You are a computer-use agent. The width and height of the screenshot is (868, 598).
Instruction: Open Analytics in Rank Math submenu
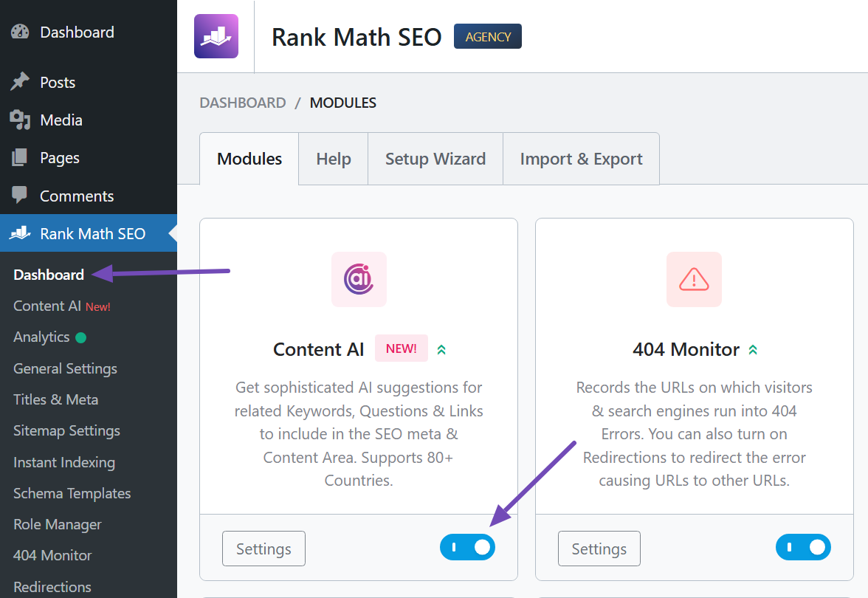[x=41, y=337]
